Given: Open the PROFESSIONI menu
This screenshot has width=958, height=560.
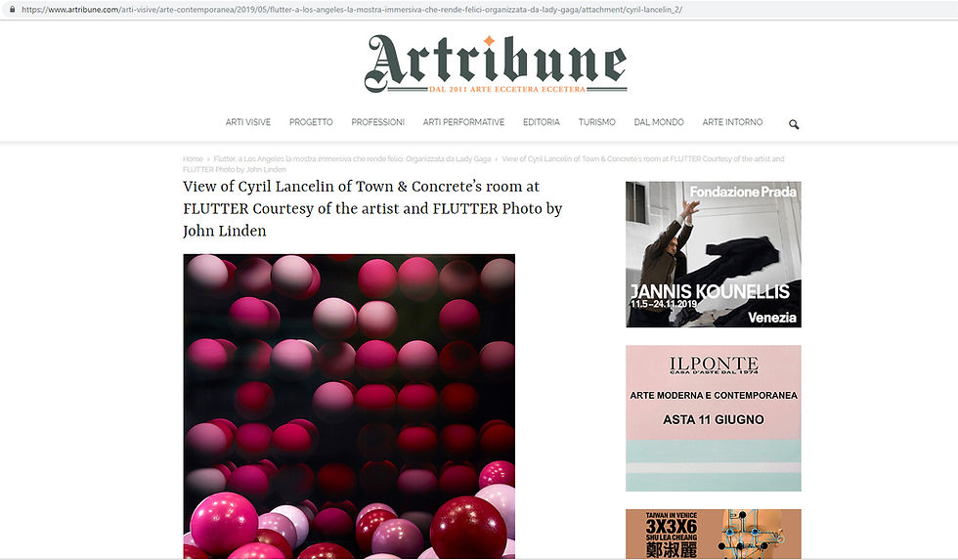Looking at the screenshot, I should pos(377,122).
